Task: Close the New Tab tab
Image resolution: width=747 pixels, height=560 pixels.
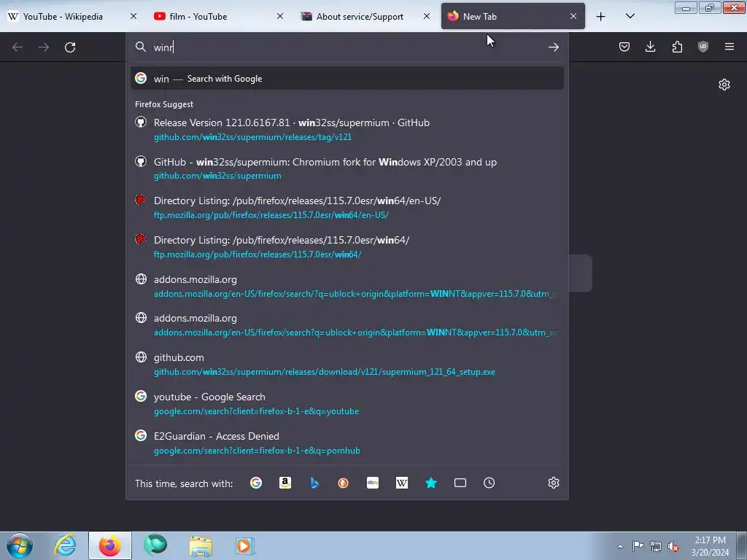Action: (573, 16)
